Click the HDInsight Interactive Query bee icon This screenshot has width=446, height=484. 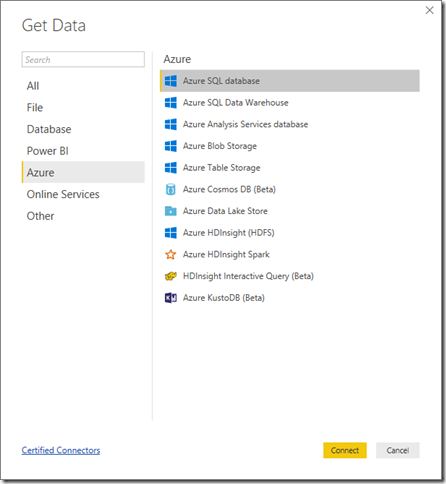171,276
